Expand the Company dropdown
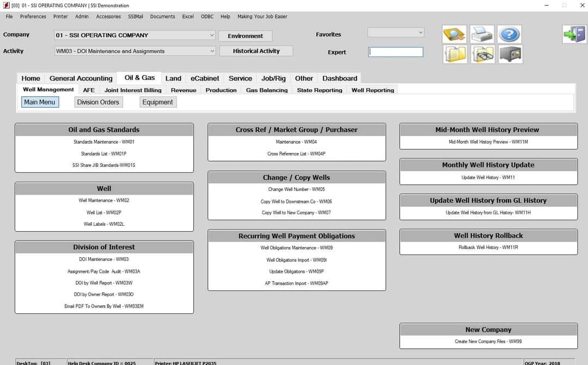Screen dimensions: 588x365 (x=212, y=35)
